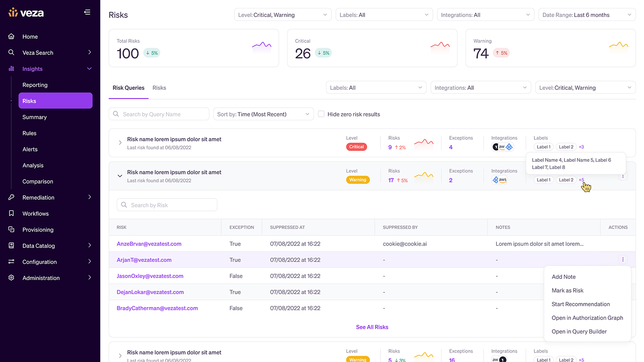Open Comparison in the sidebar

pos(38,181)
